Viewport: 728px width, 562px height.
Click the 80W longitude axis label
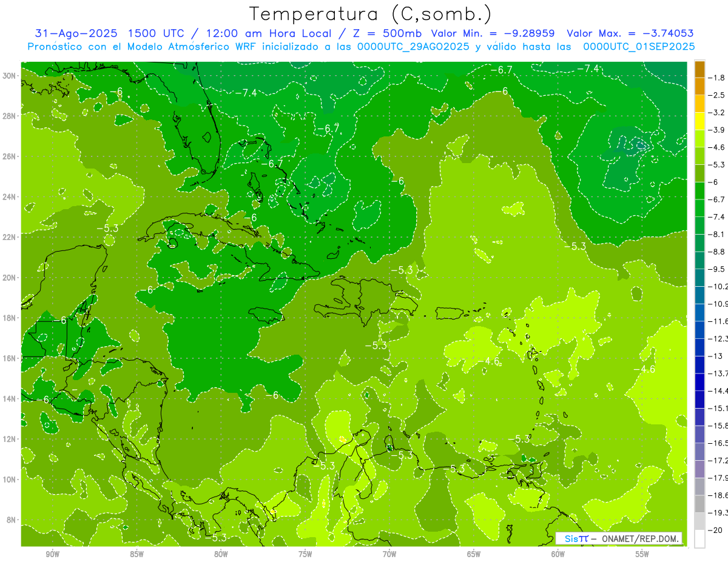pyautogui.click(x=221, y=555)
